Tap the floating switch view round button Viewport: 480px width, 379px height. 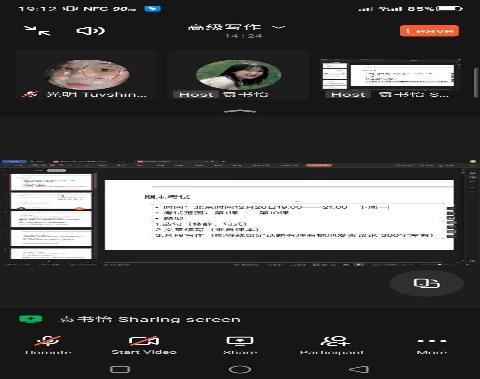427,283
